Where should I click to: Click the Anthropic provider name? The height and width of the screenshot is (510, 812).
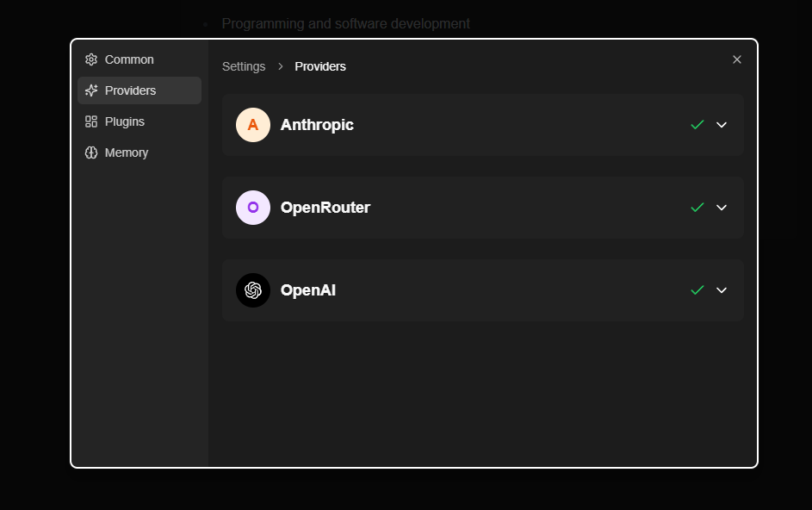tap(317, 125)
